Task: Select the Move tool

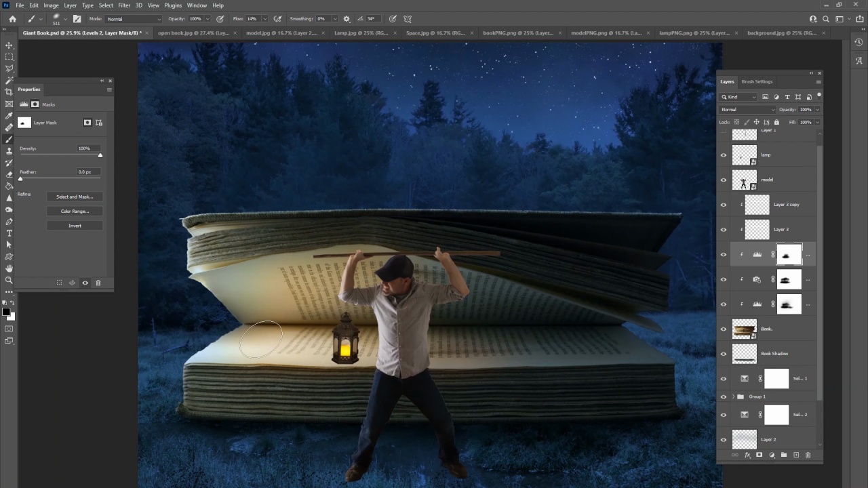Action: click(x=9, y=45)
